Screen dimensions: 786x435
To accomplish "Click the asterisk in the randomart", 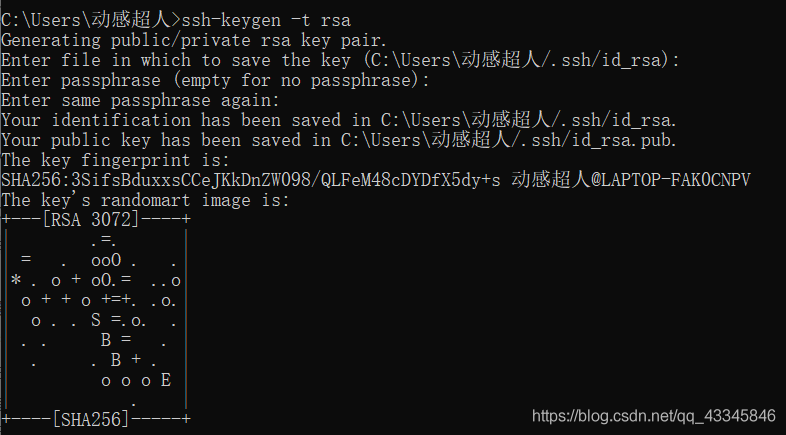I will tap(16, 280).
